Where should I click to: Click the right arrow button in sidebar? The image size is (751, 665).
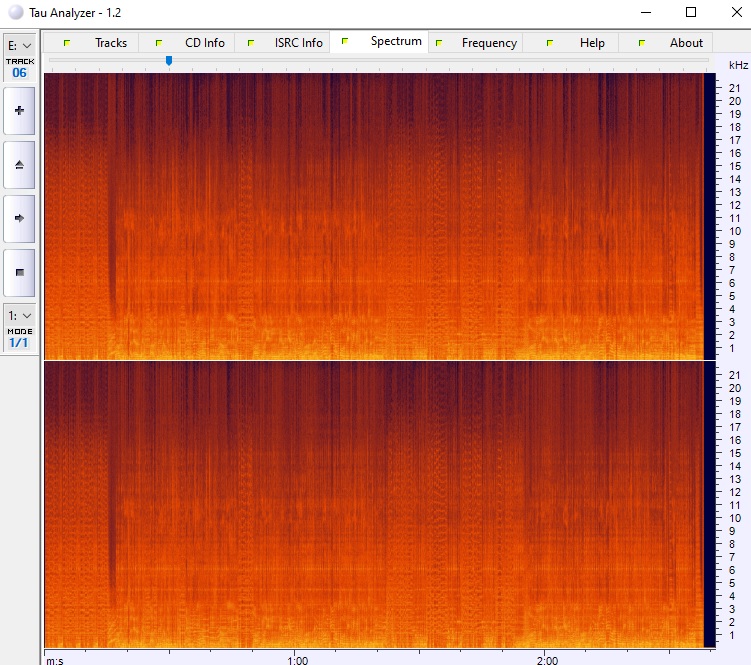(x=19, y=217)
